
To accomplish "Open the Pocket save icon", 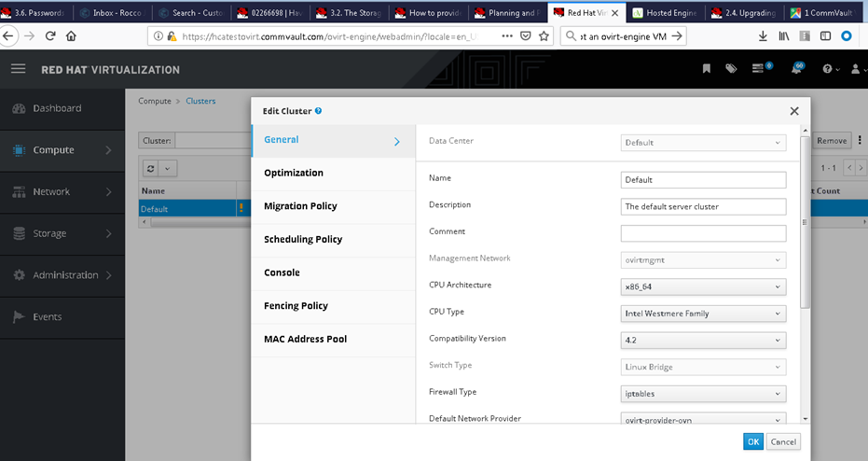I will 525,36.
